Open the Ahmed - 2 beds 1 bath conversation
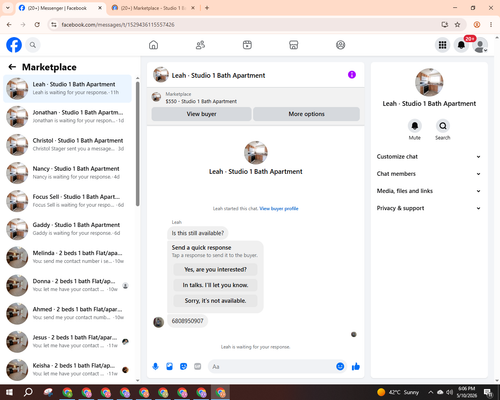Image resolution: width=500 pixels, height=400 pixels. tap(67, 313)
